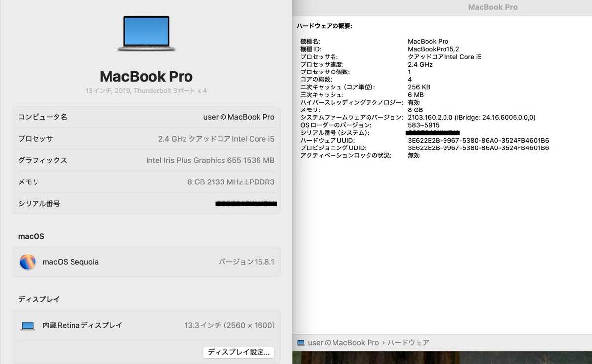Click アクティベーションロックの状況: label
Image resolution: width=592 pixels, height=364 pixels.
point(346,156)
